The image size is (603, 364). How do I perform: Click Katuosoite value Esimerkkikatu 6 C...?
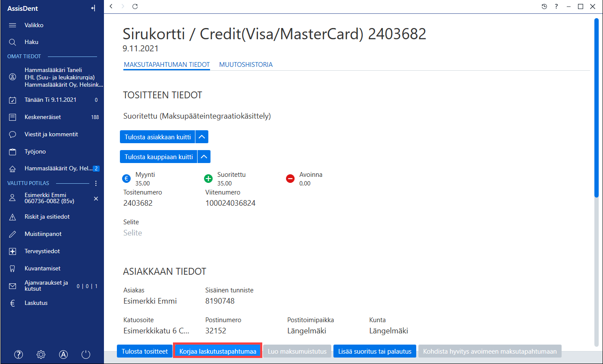[156, 331]
